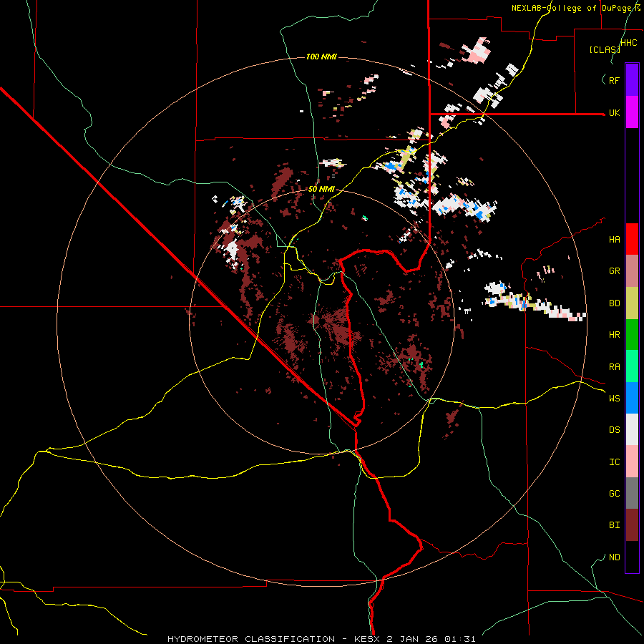Click the RA legend label

[614, 367]
